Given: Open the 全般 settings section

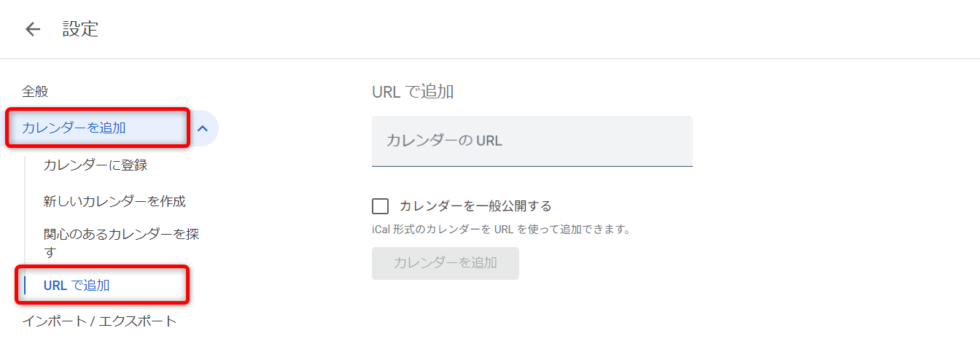Looking at the screenshot, I should pos(35,92).
